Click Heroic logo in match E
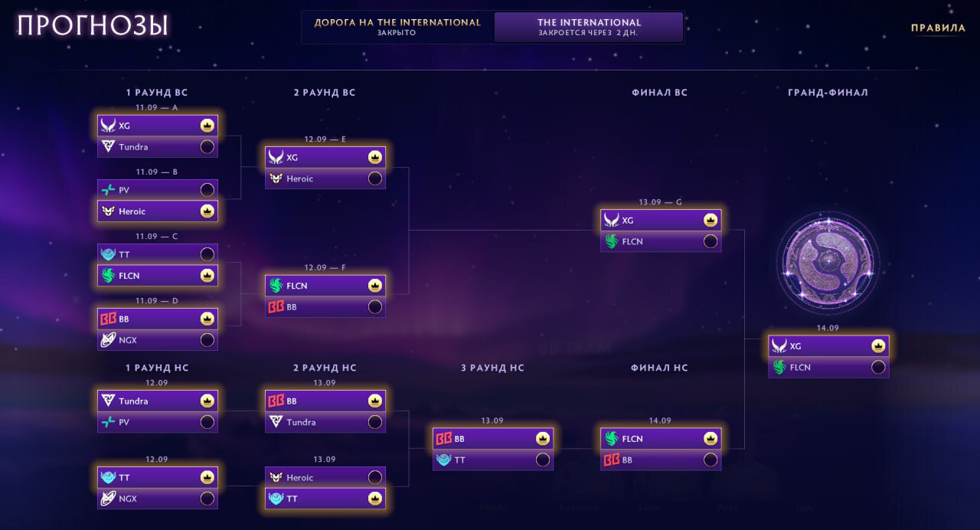 click(x=276, y=178)
